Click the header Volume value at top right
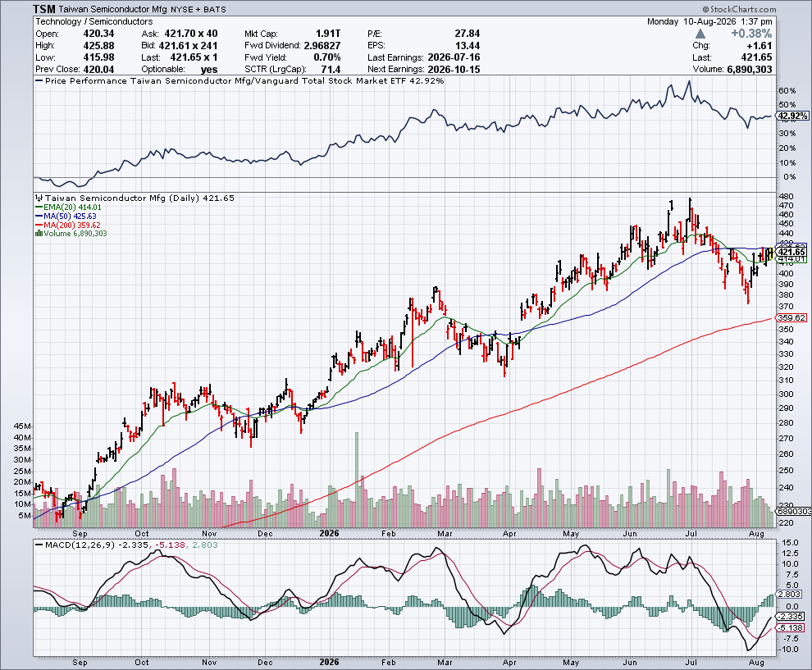Image resolution: width=812 pixels, height=670 pixels. click(x=750, y=70)
